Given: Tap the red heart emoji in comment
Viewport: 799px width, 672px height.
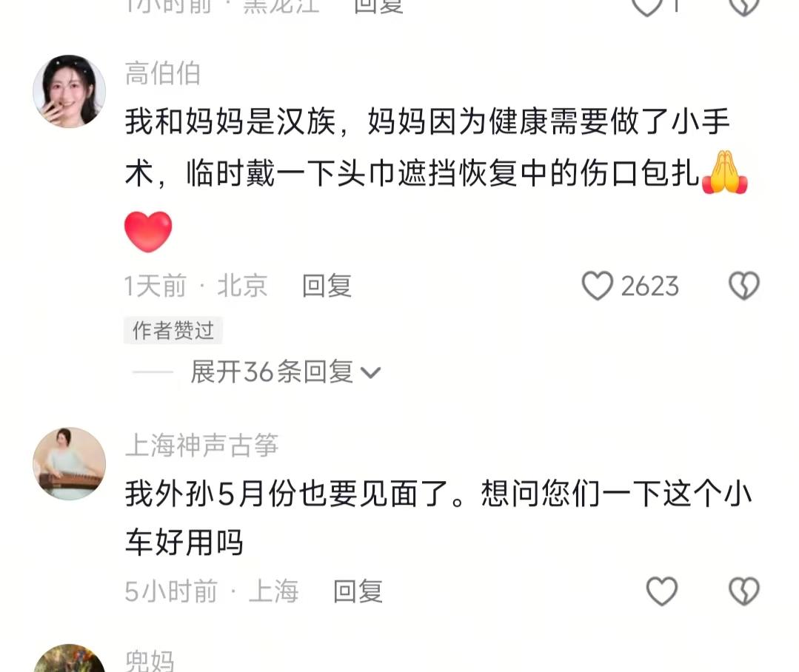Looking at the screenshot, I should 148,232.
